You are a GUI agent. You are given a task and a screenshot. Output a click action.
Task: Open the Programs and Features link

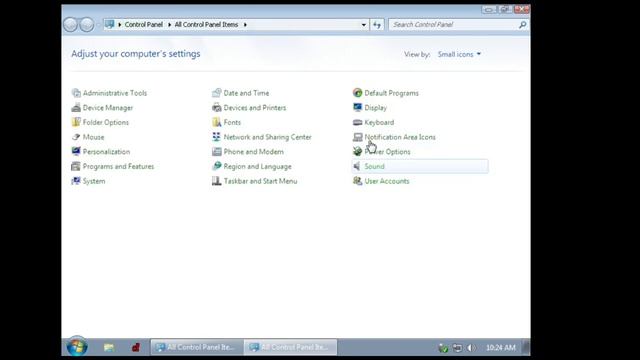coord(118,167)
